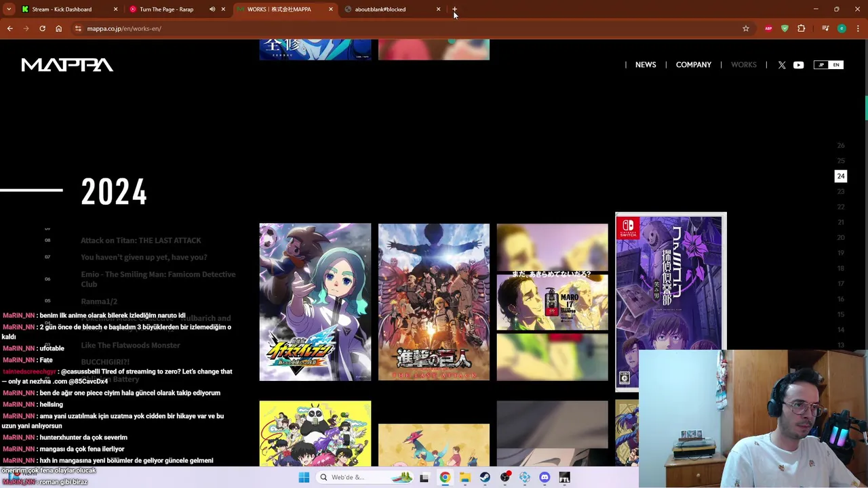
Task: Open the green shield adblocker extension
Action: click(x=785, y=28)
